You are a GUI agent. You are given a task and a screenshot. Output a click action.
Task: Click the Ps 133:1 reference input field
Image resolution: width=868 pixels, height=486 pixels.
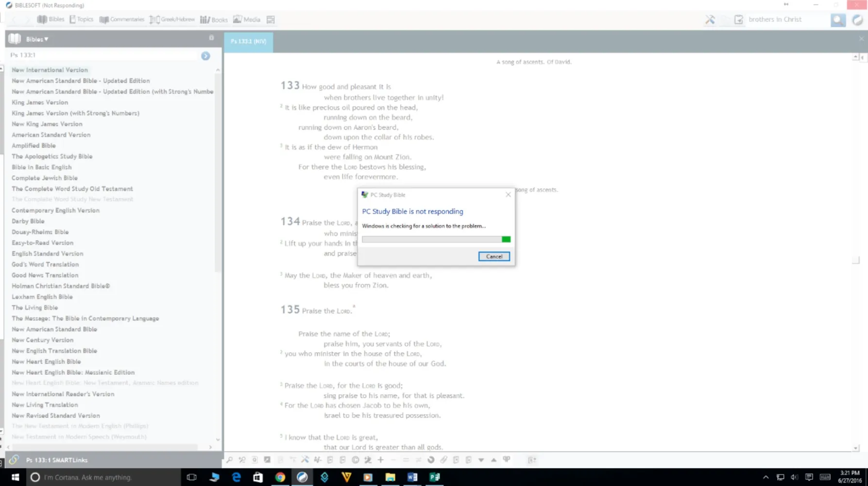tap(103, 55)
